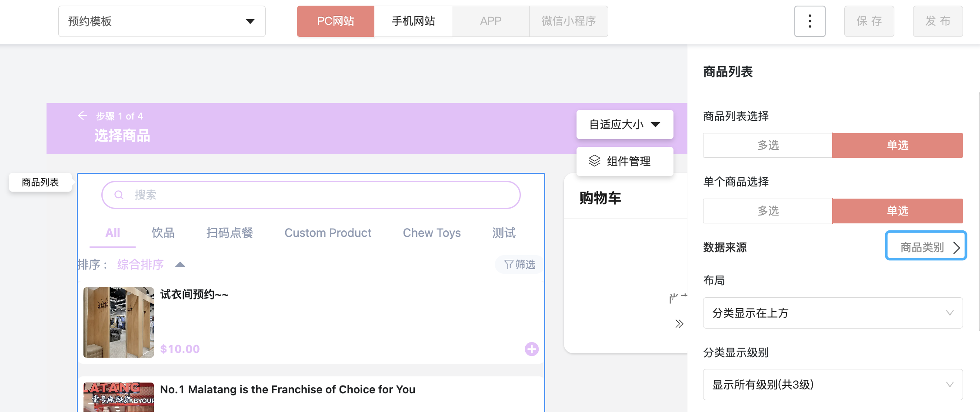Click the 发布 publish button
Image resolution: width=980 pixels, height=412 pixels.
point(938,21)
